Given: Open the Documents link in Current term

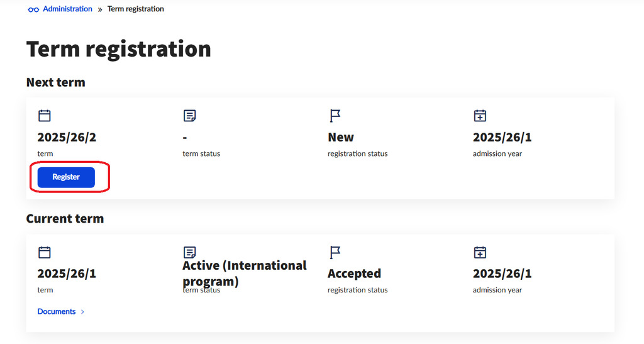Looking at the screenshot, I should tap(57, 311).
